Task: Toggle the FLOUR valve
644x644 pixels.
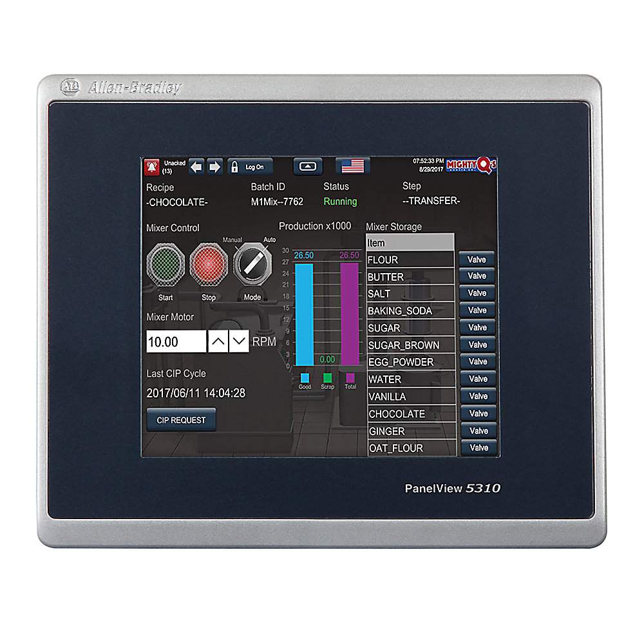Action: click(x=478, y=259)
